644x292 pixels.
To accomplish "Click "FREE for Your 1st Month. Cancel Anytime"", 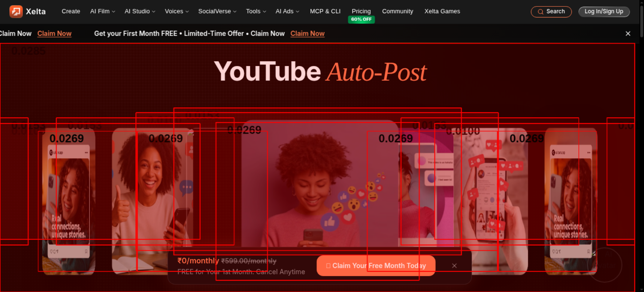I will pyautogui.click(x=241, y=272).
